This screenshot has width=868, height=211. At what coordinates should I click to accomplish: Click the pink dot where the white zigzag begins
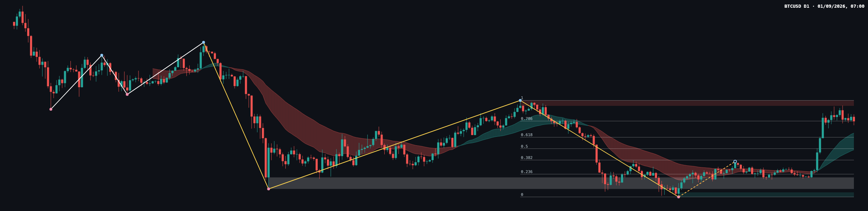tap(51, 109)
